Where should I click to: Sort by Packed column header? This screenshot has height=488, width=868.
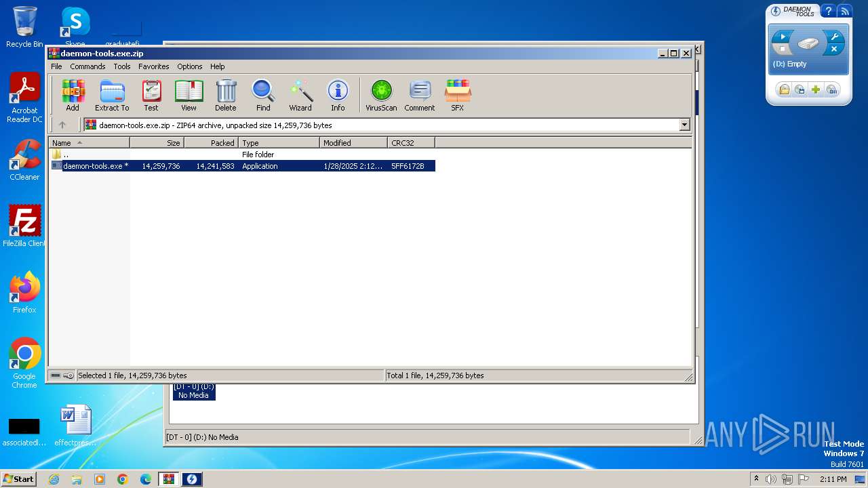(211, 142)
